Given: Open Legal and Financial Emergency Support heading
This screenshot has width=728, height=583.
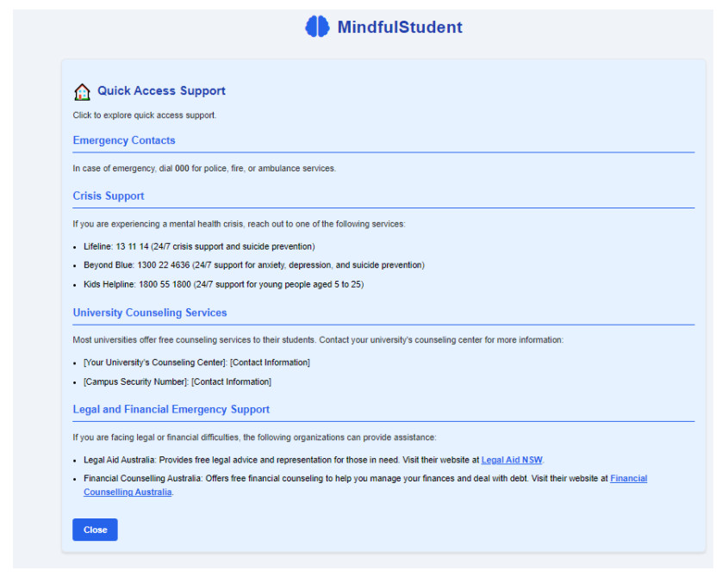Looking at the screenshot, I should (x=171, y=409).
